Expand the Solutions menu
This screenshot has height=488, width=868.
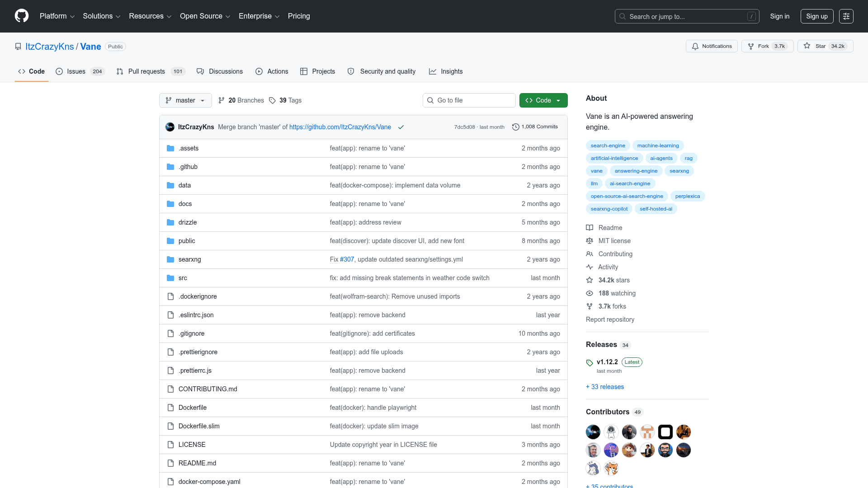click(x=102, y=16)
